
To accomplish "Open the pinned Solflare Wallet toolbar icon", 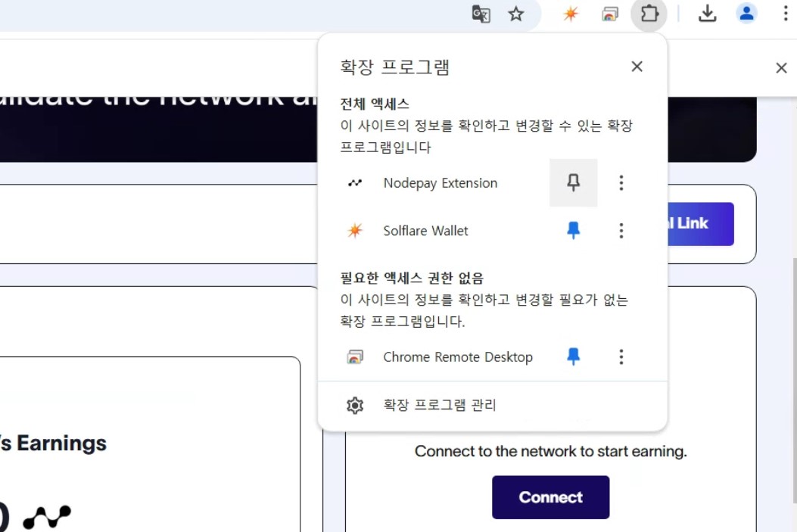I will tap(570, 14).
